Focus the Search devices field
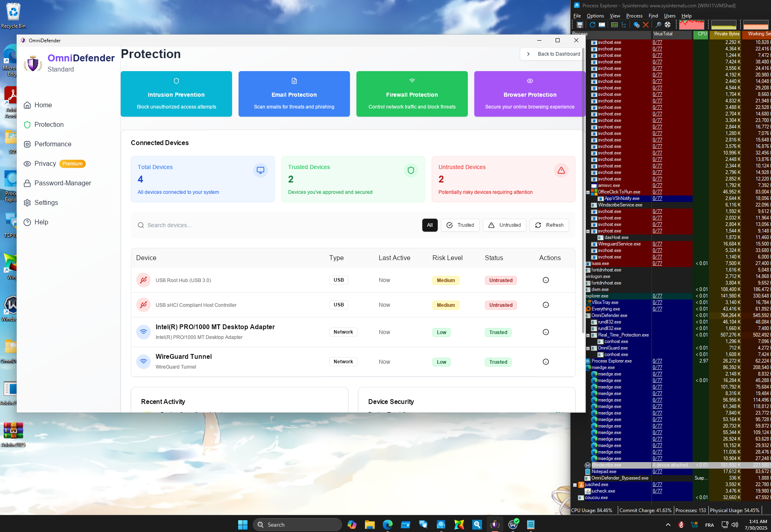 276,225
